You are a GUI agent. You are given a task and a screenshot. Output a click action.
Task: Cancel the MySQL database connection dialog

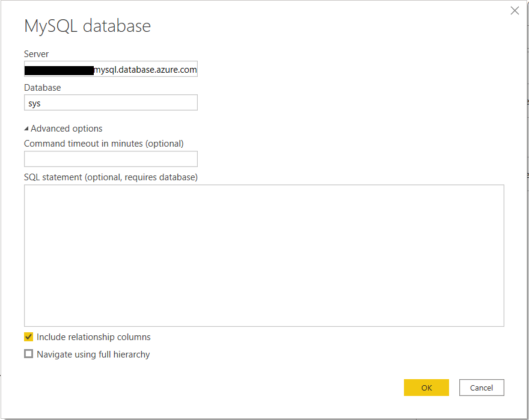coord(481,387)
